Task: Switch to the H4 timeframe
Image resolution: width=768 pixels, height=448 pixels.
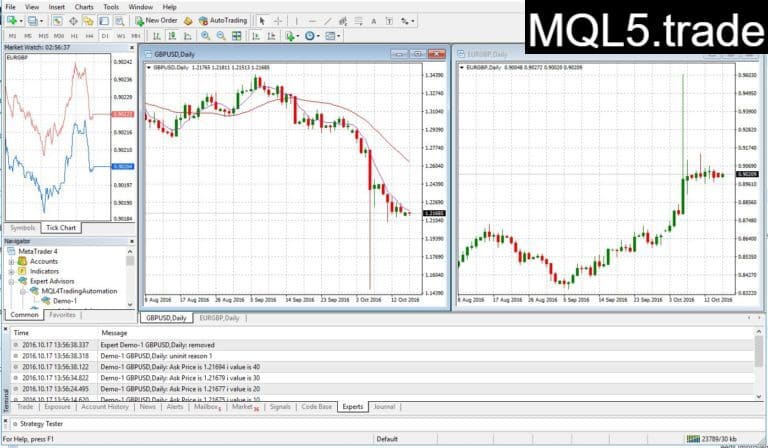Action: click(89, 36)
